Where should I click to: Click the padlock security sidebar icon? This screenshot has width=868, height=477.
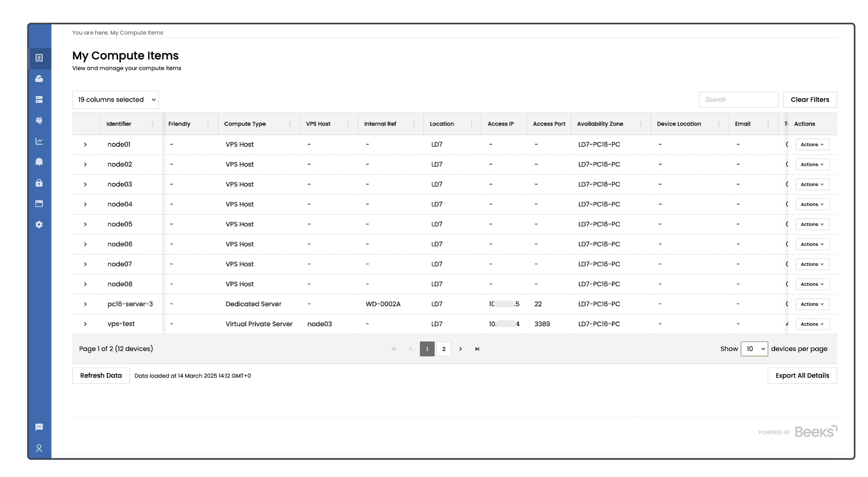39,183
